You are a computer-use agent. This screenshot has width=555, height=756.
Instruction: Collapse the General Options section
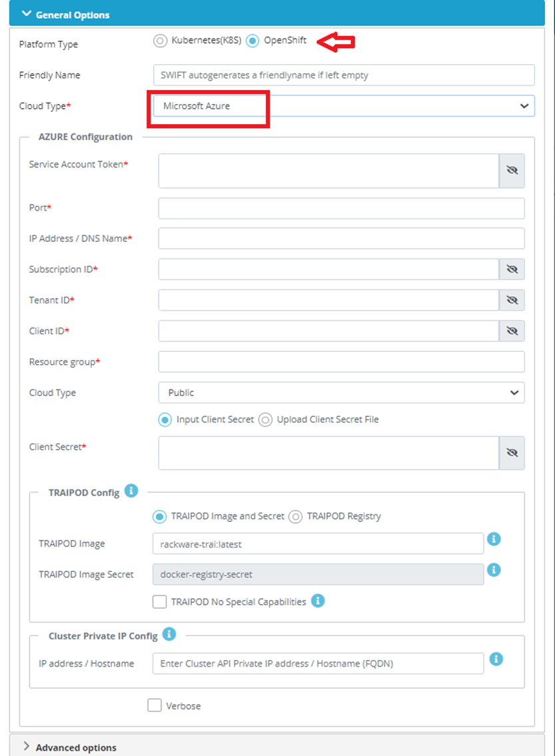277,13
